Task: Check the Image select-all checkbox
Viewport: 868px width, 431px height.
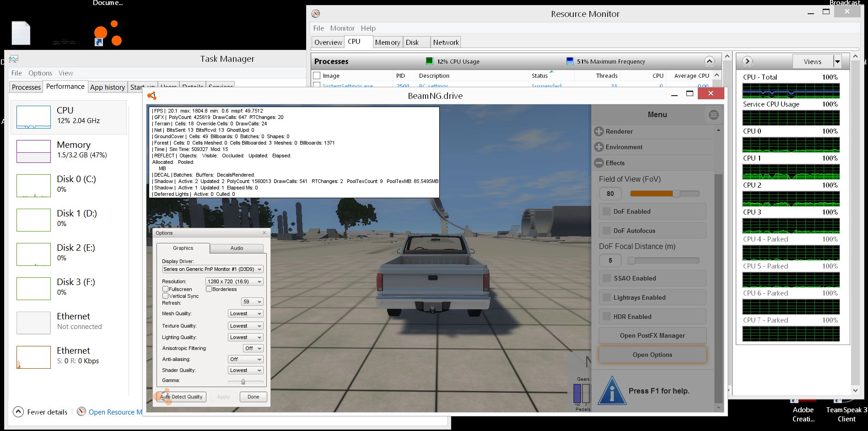Action: [x=317, y=75]
